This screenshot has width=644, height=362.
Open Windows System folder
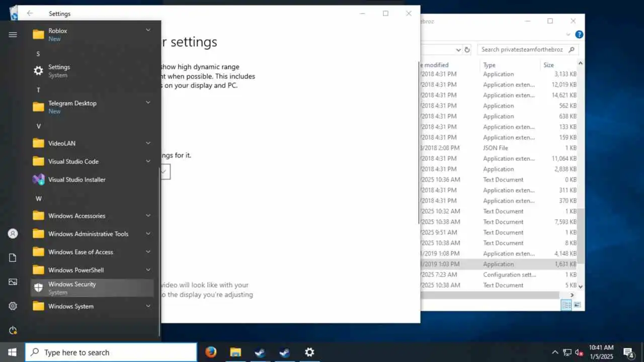(92, 306)
